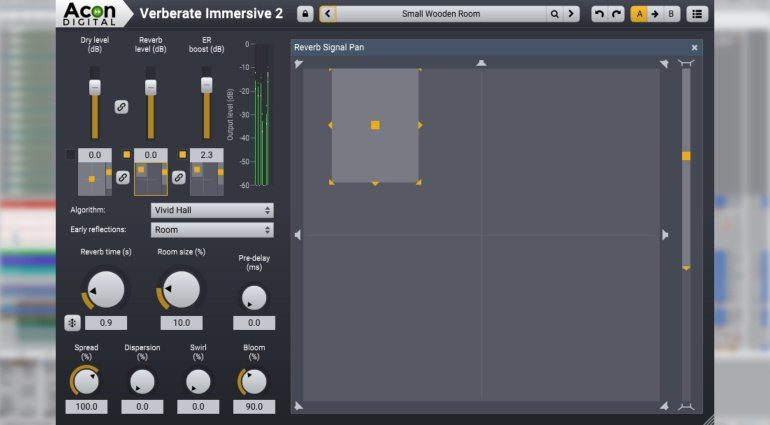Select the A setting slot
The height and width of the screenshot is (425, 770).
point(639,14)
